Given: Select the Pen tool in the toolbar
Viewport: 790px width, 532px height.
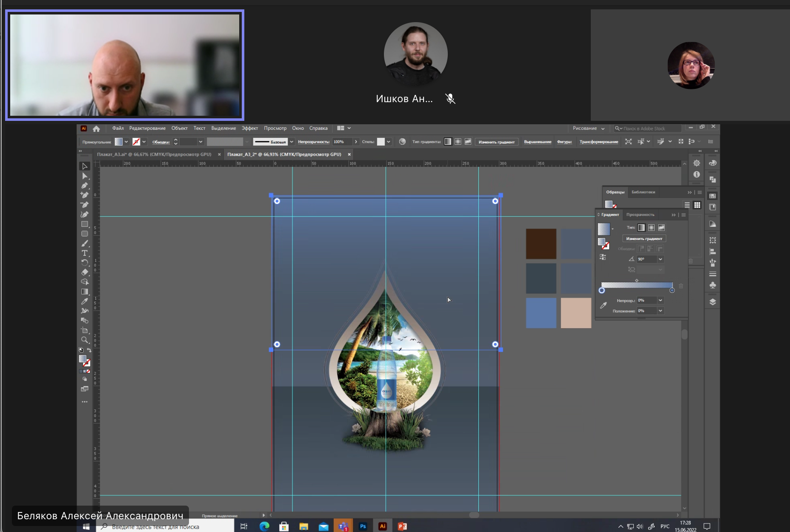Looking at the screenshot, I should (85, 186).
